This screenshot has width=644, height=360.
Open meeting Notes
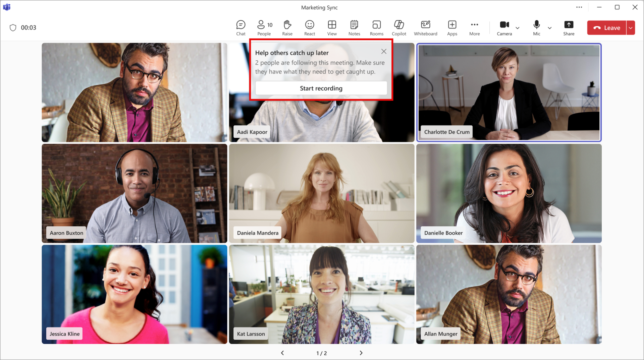[354, 28]
